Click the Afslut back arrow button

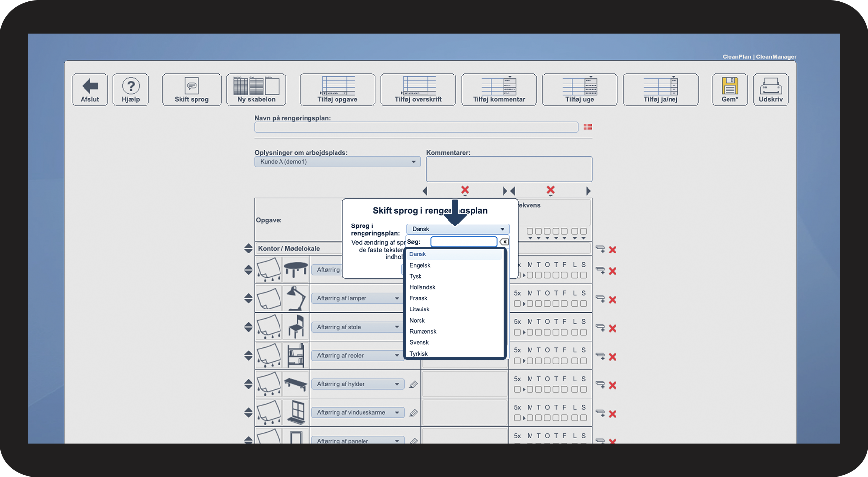[x=90, y=89]
